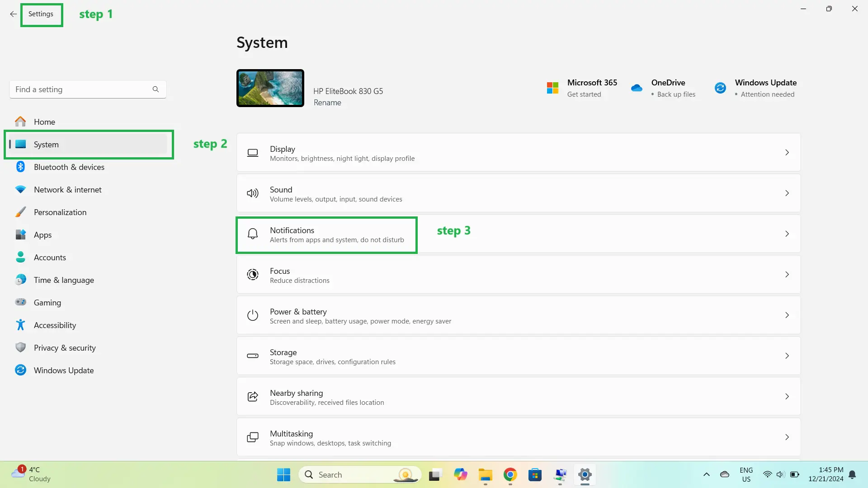
Task: Click the Power & battery power icon
Action: point(253,315)
